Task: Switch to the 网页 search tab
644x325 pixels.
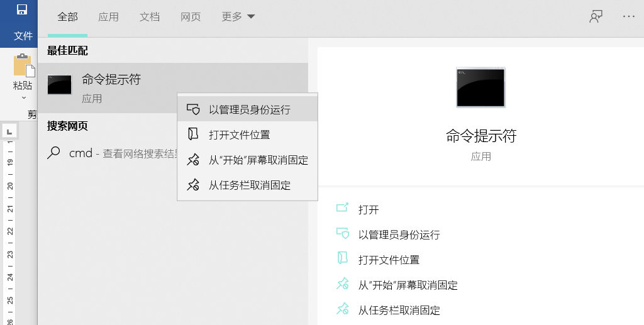Action: 191,17
